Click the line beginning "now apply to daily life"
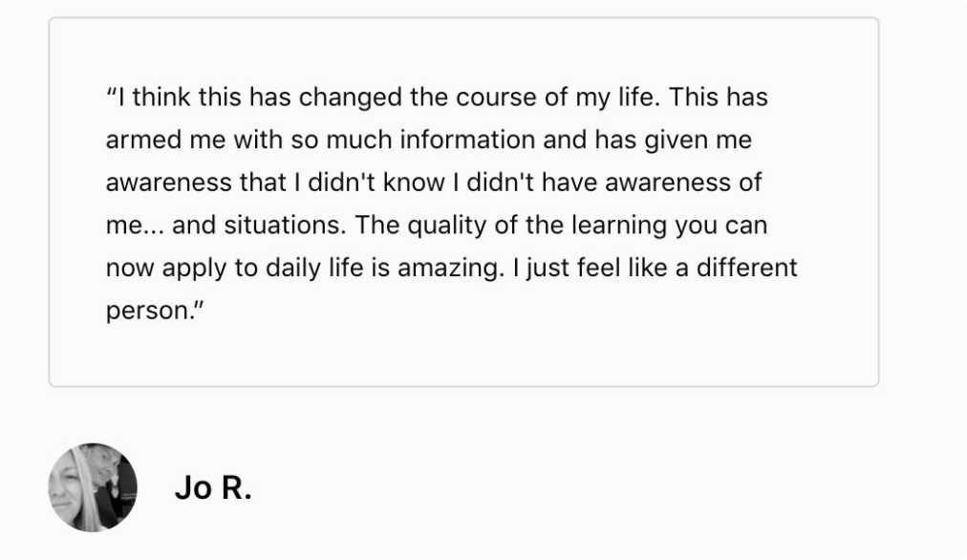 click(x=451, y=269)
